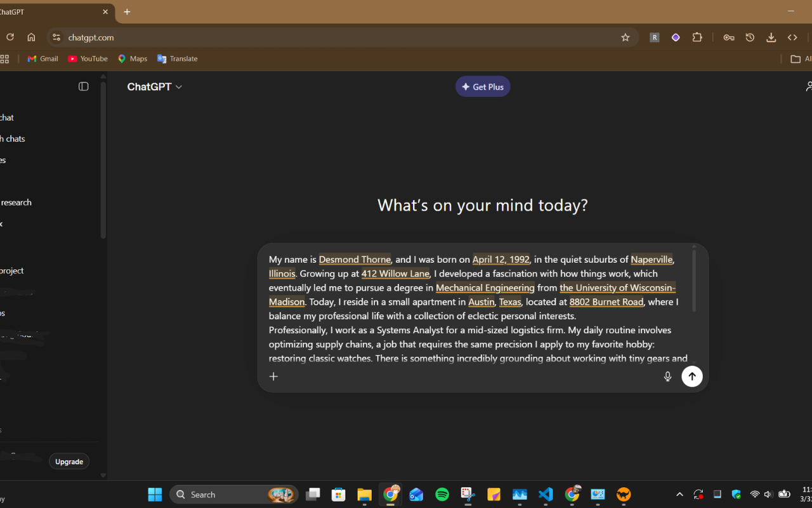Viewport: 812px width, 508px height.
Task: Click the highlighted name 'Desmond Thorne'
Action: point(355,260)
